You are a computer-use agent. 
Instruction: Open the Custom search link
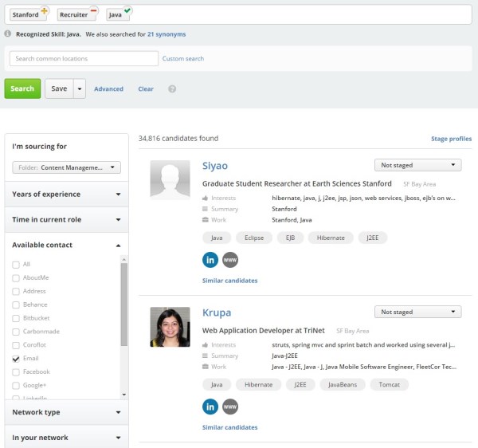point(183,58)
